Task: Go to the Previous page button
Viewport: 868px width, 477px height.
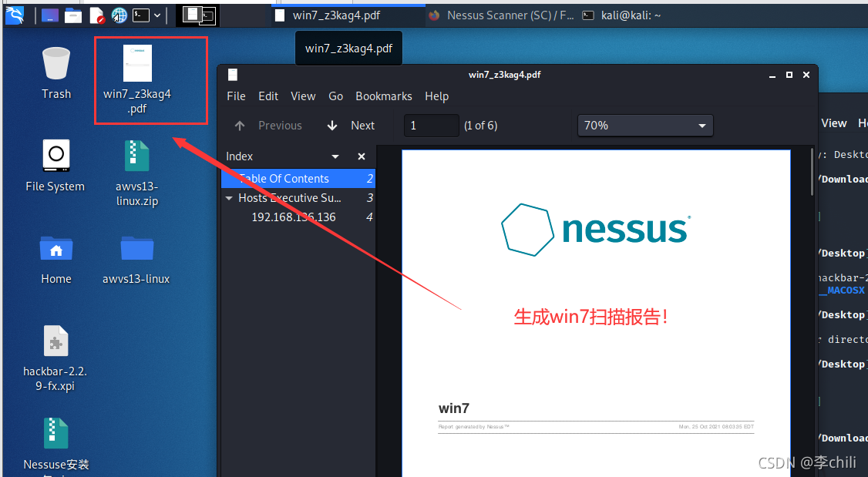Action: [x=268, y=126]
